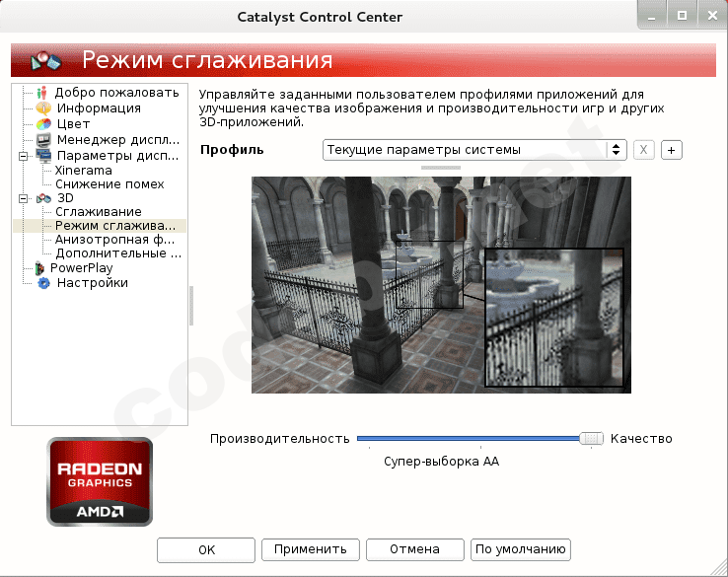
Task: Collapse the 3D tree node
Action: pyautogui.click(x=24, y=198)
